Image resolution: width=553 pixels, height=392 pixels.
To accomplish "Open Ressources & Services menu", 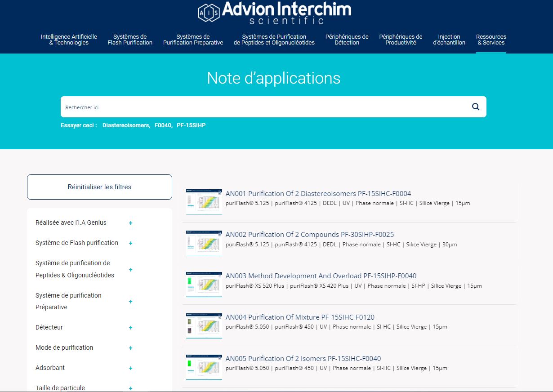I will click(491, 40).
